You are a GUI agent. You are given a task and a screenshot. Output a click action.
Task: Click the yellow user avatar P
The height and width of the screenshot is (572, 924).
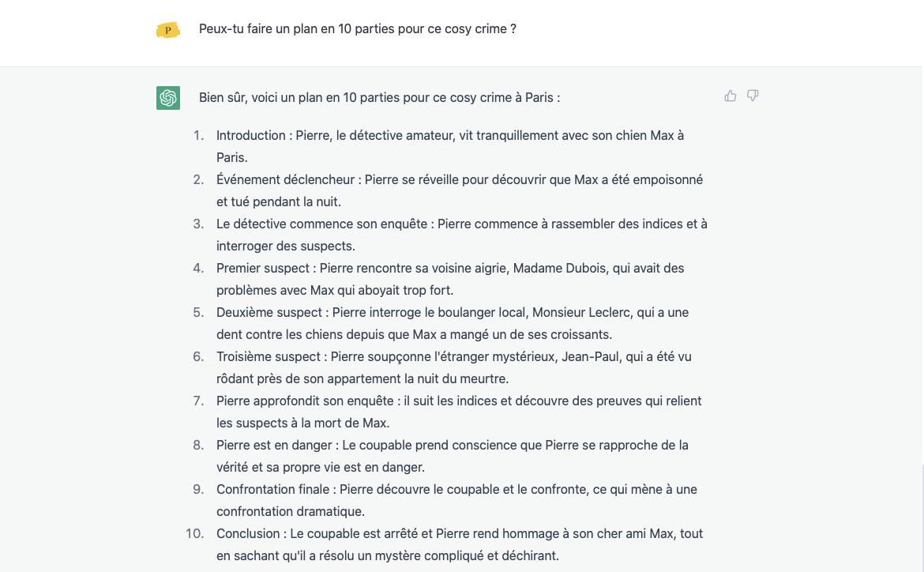168,29
